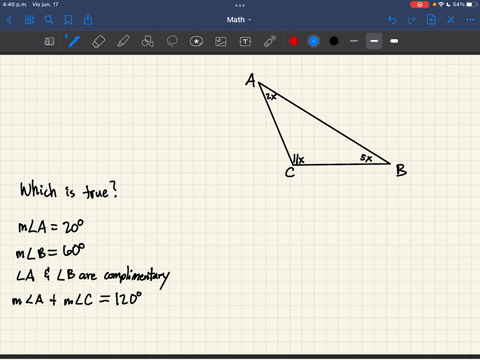Tap the 5x angle label
Image resolution: width=480 pixels, height=360 pixels.
[366, 158]
